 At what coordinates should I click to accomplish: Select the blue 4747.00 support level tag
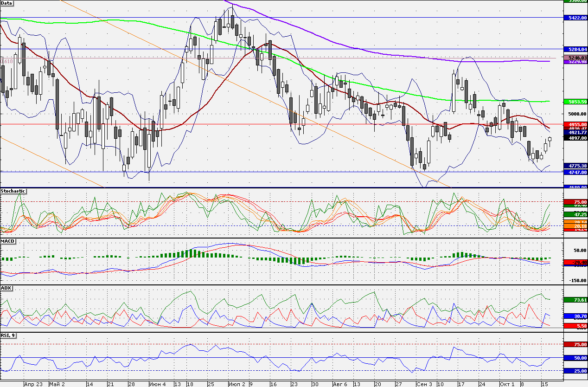tap(575, 172)
